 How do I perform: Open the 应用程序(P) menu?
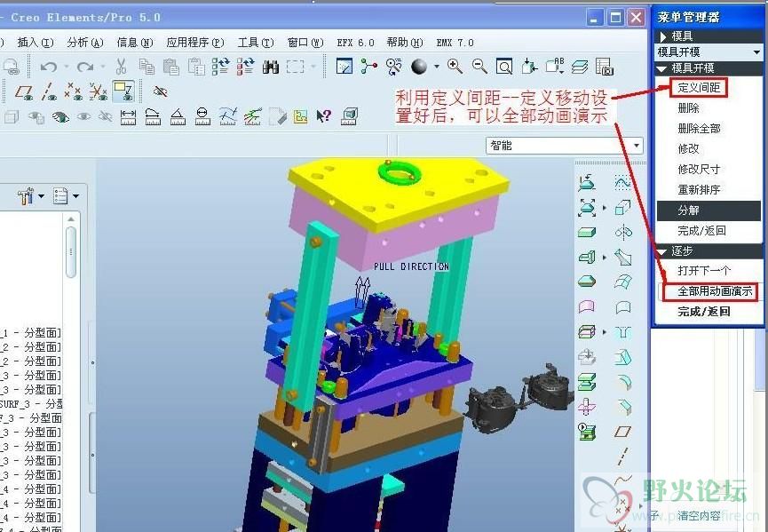(195, 43)
